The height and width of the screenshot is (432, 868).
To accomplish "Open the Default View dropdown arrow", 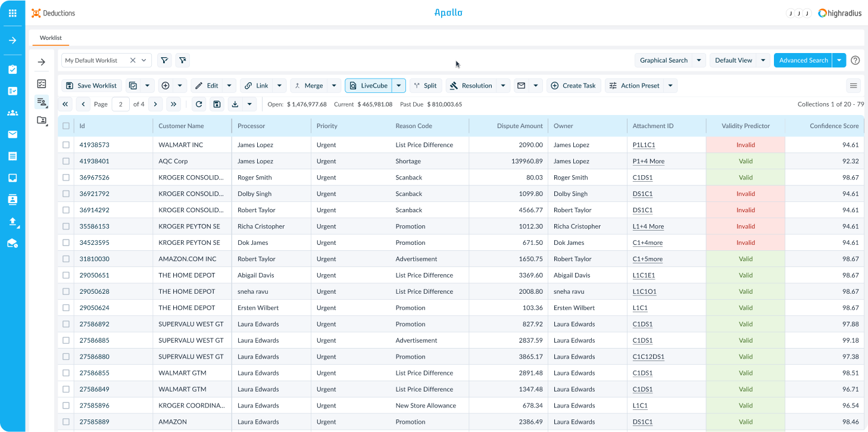I will [764, 60].
